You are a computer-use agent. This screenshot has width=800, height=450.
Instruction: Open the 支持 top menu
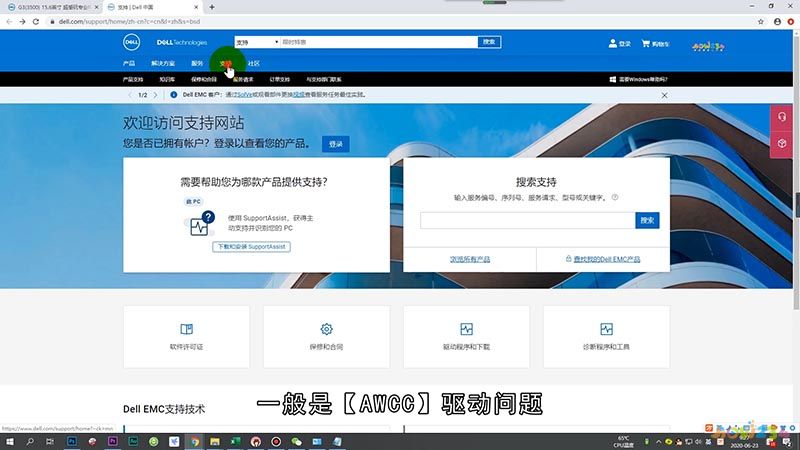[226, 63]
